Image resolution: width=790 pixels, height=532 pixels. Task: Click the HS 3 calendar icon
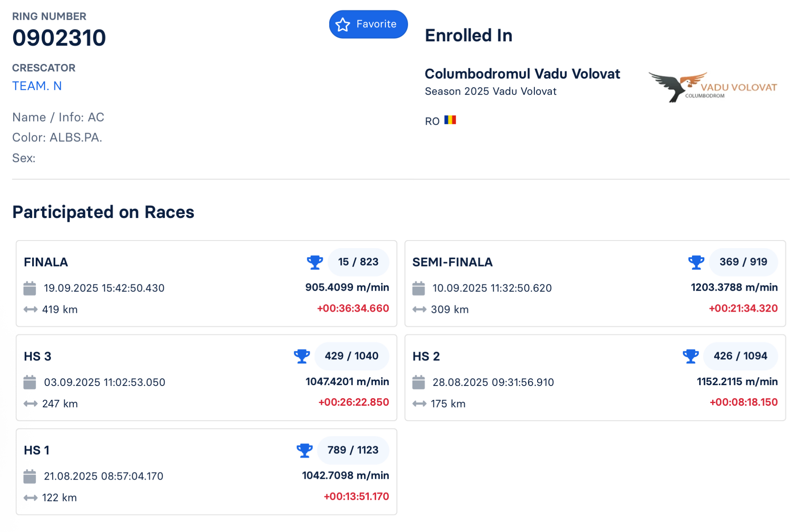tap(30, 382)
